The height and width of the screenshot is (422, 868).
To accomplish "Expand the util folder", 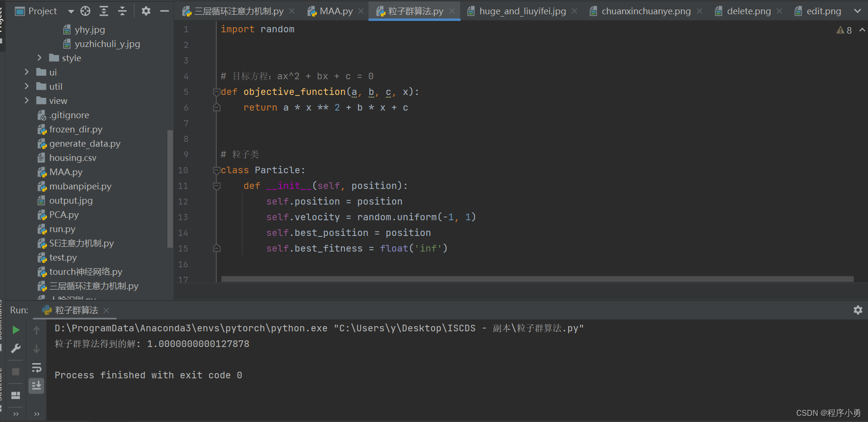I will (27, 86).
